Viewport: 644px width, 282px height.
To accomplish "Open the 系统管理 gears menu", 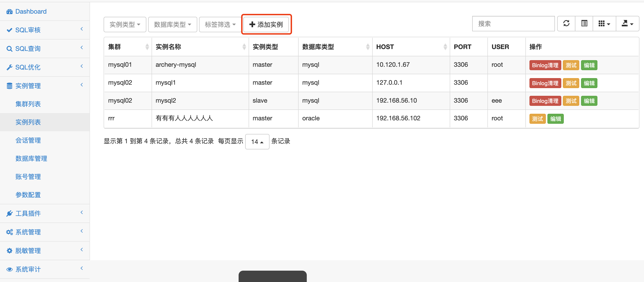I will (28, 232).
